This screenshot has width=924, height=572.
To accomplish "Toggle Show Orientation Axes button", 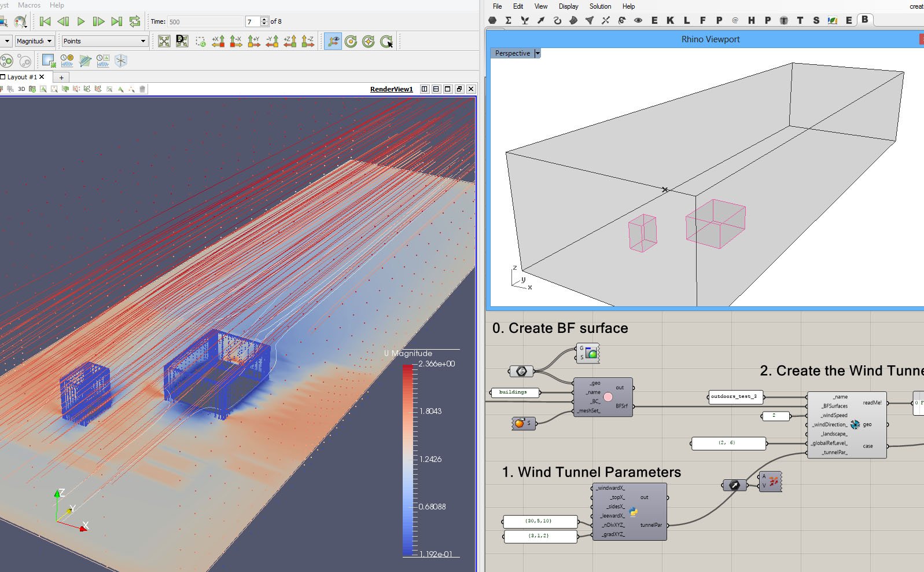I will click(x=333, y=41).
